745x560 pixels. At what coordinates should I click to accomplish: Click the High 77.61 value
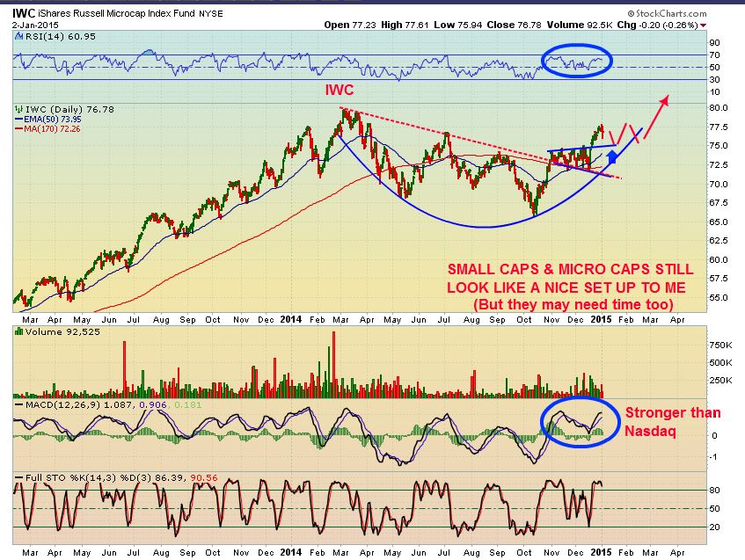click(405, 25)
